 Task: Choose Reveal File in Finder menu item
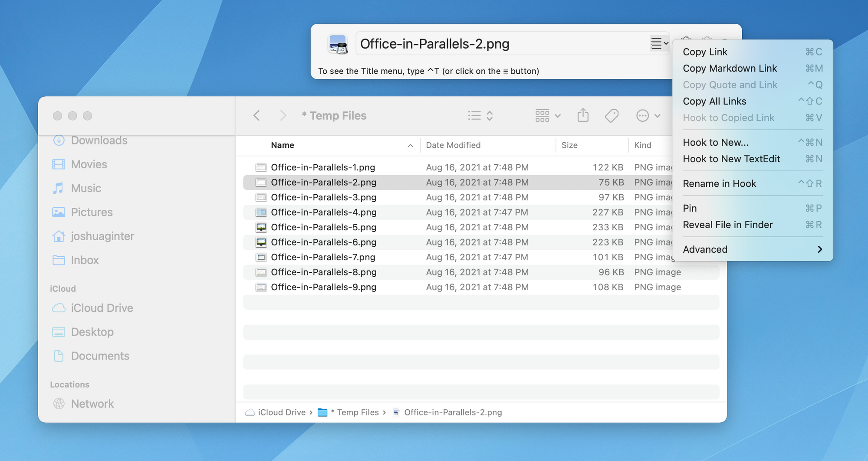coord(753,225)
